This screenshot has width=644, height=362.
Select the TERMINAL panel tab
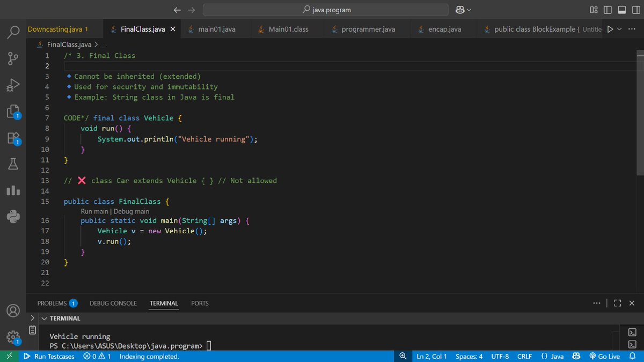[x=164, y=303]
